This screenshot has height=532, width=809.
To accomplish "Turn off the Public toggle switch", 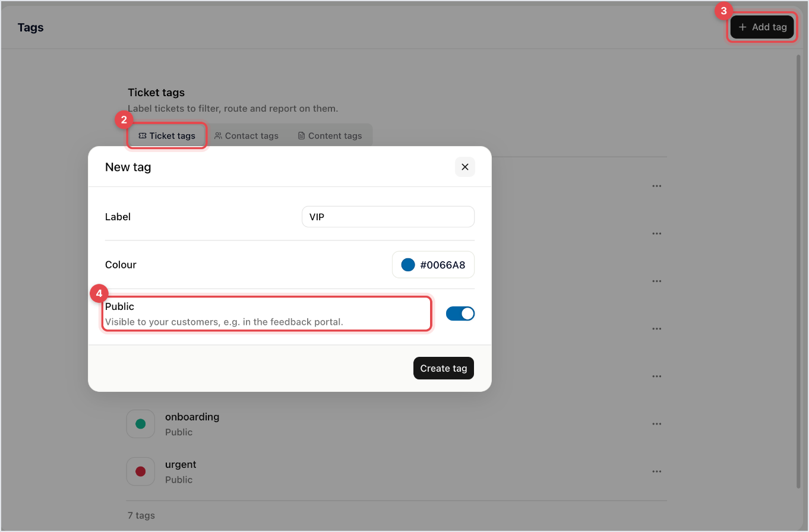I will 460,313.
